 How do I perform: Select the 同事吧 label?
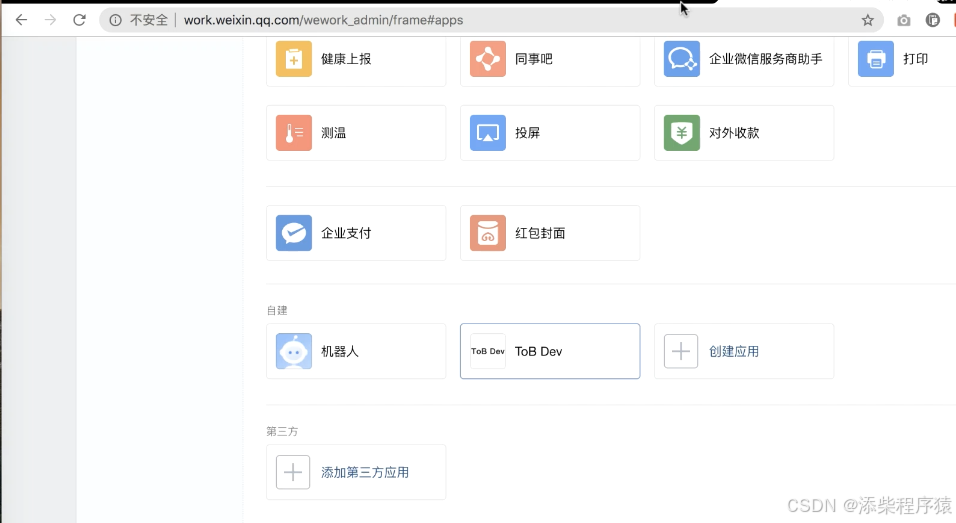533,59
